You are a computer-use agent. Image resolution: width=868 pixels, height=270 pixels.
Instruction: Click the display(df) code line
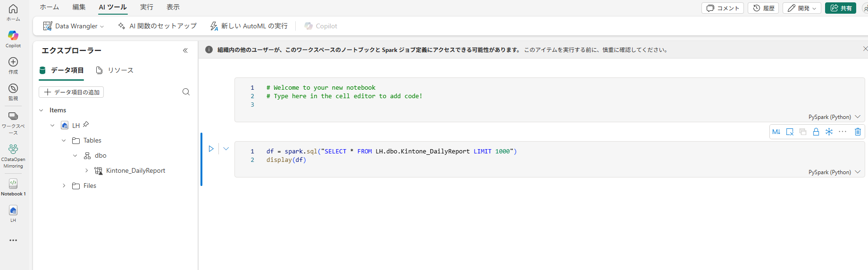(x=286, y=160)
